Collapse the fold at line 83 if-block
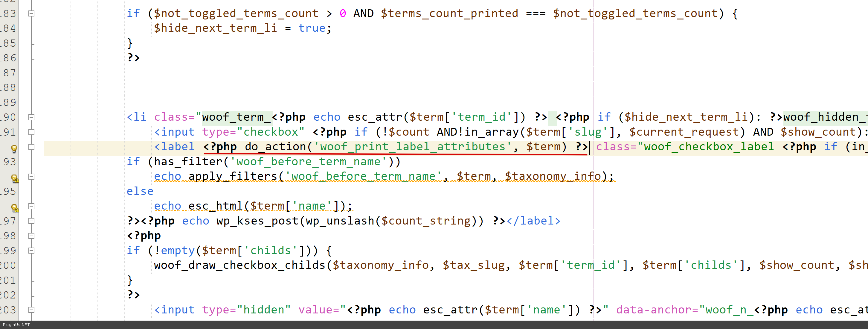This screenshot has width=868, height=329. [31, 13]
